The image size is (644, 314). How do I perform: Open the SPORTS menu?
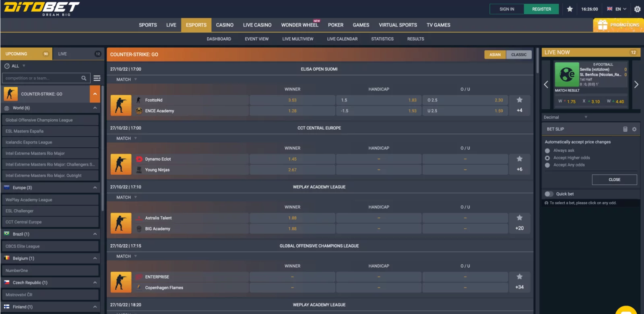pos(148,25)
